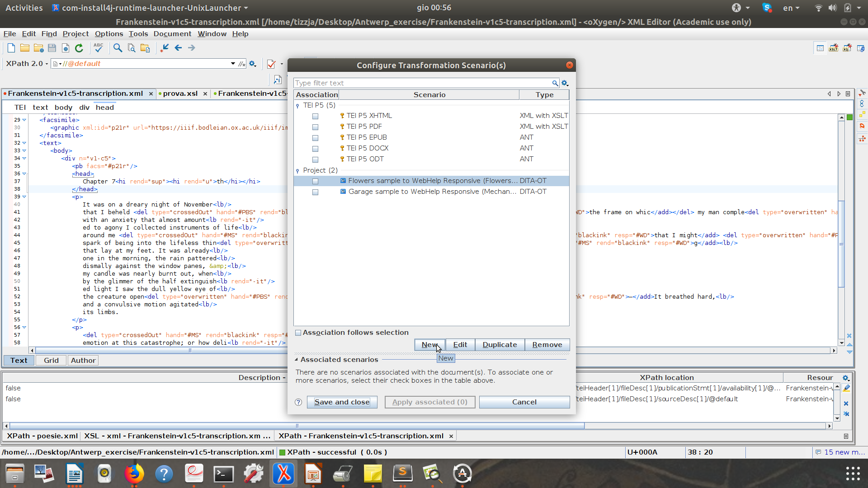Fold the div element on line 34
The width and height of the screenshot is (868, 488).
(x=24, y=159)
